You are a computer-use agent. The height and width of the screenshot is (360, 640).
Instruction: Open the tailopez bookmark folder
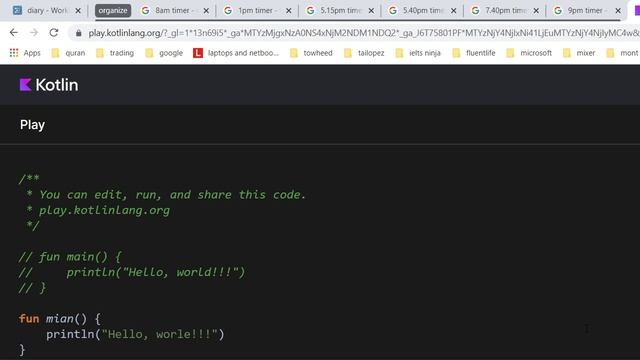coord(364,53)
